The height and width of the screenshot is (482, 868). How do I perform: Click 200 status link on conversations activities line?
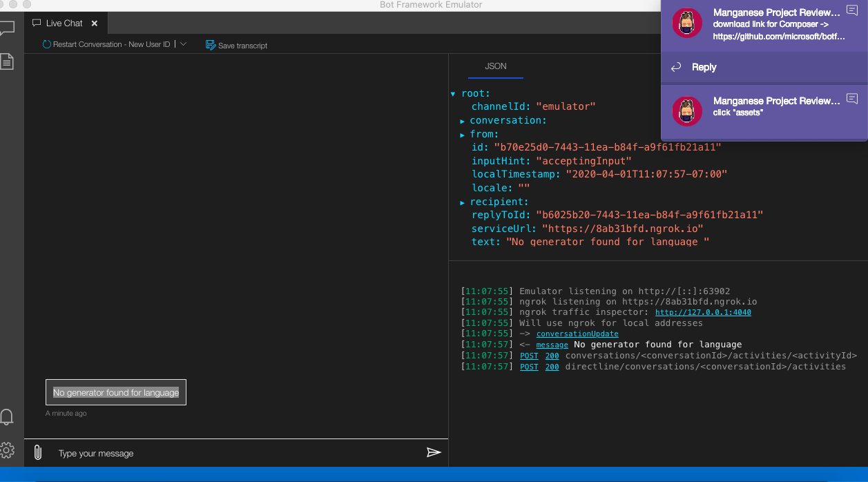[x=552, y=356]
